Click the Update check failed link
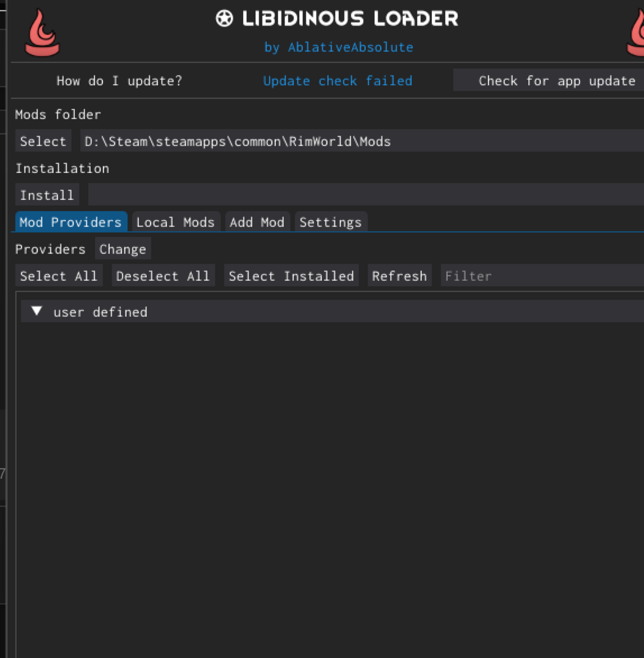 (338, 80)
